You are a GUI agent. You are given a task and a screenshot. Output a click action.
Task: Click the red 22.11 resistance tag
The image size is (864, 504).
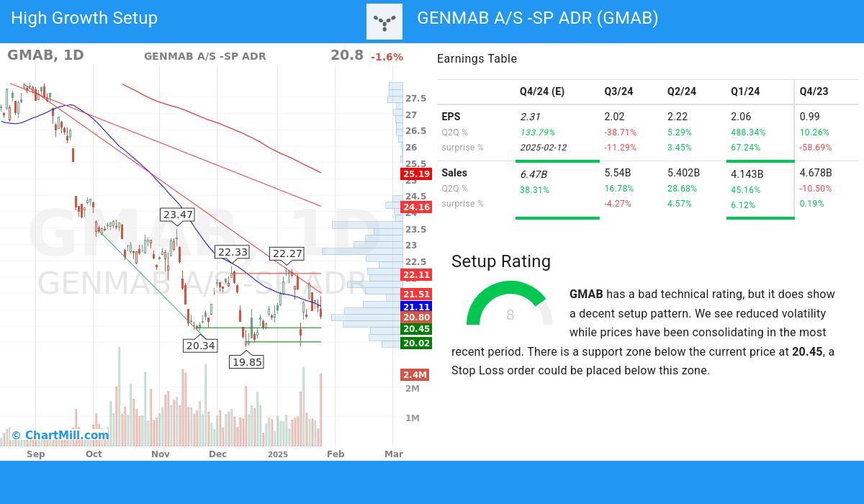[416, 275]
